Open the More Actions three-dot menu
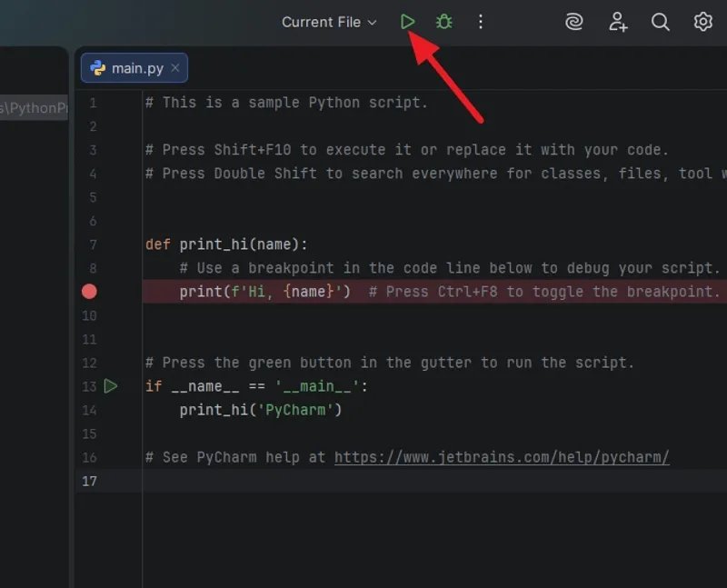The image size is (727, 588). (x=481, y=21)
